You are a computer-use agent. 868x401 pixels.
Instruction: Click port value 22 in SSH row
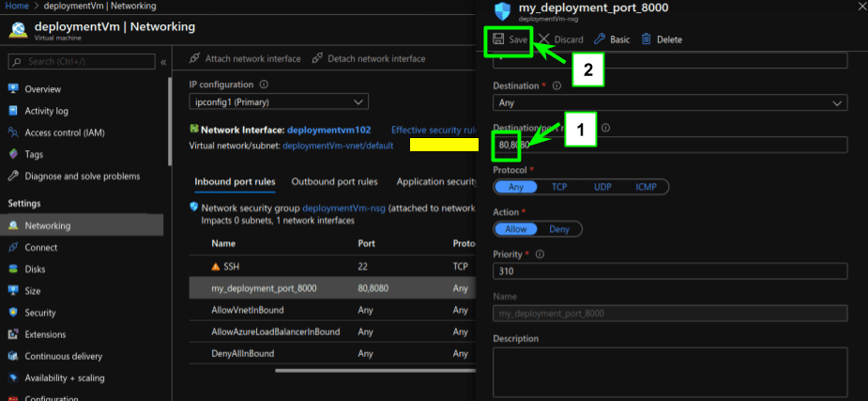(x=363, y=267)
